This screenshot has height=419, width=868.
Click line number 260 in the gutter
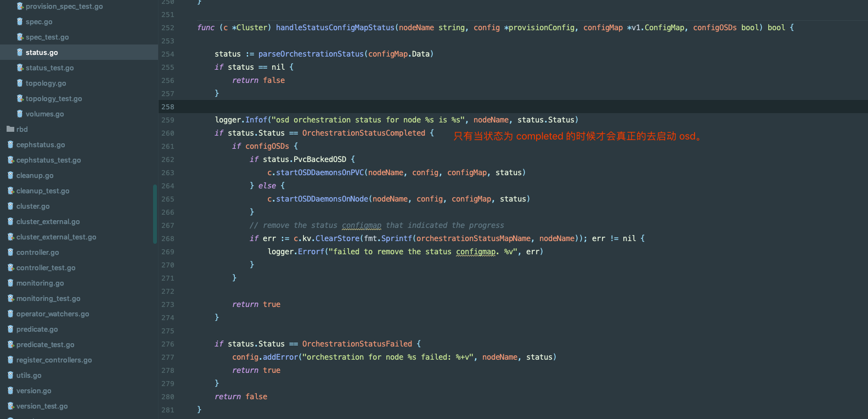[168, 133]
